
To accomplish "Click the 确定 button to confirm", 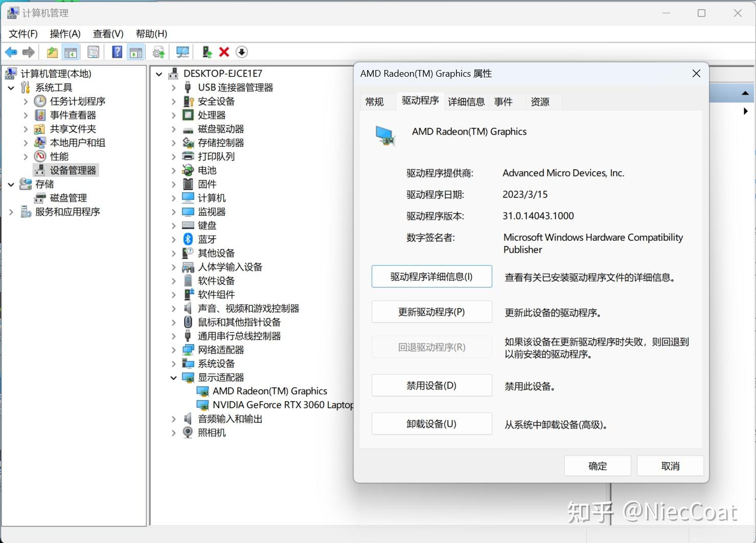I will (597, 465).
